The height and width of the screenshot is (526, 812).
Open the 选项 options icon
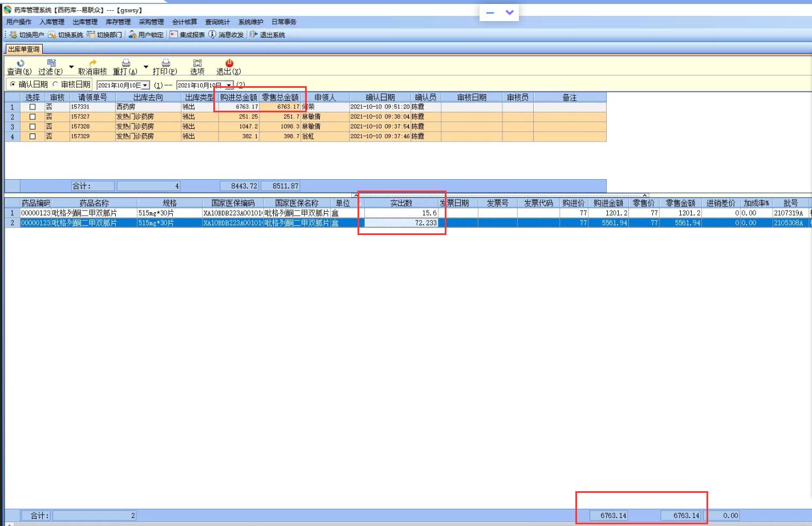[x=197, y=63]
